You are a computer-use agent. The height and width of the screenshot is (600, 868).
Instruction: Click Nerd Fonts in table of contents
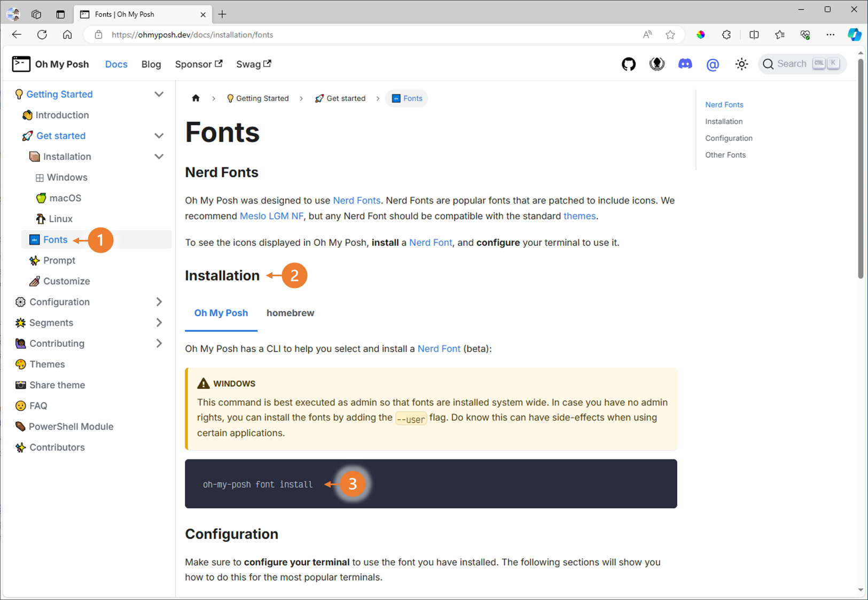click(x=724, y=105)
